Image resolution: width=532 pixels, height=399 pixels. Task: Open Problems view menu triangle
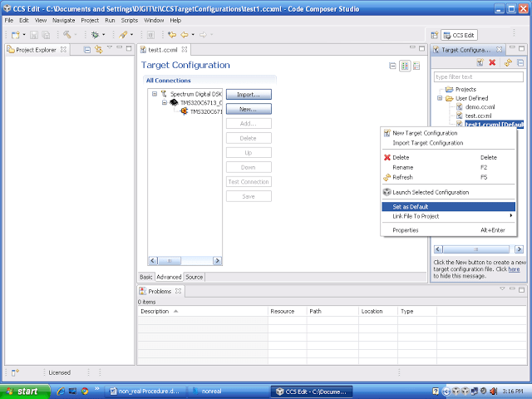click(502, 288)
